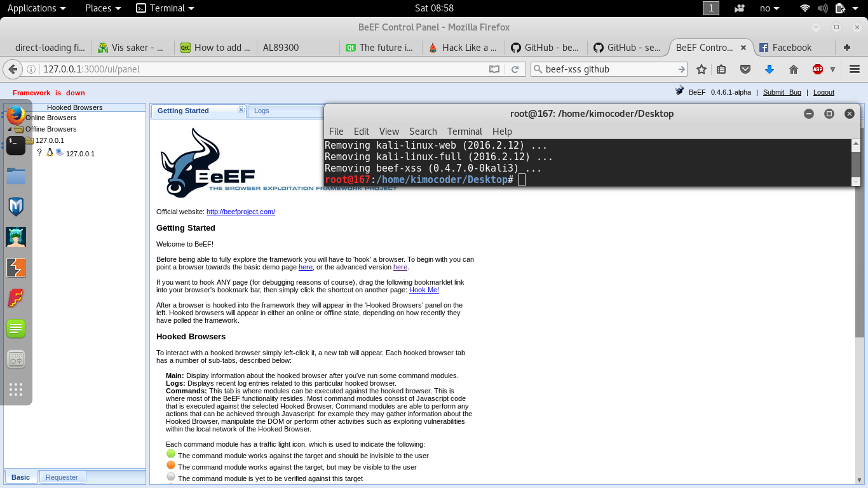
Task: Toggle Reader View in address bar
Action: pyautogui.click(x=494, y=69)
